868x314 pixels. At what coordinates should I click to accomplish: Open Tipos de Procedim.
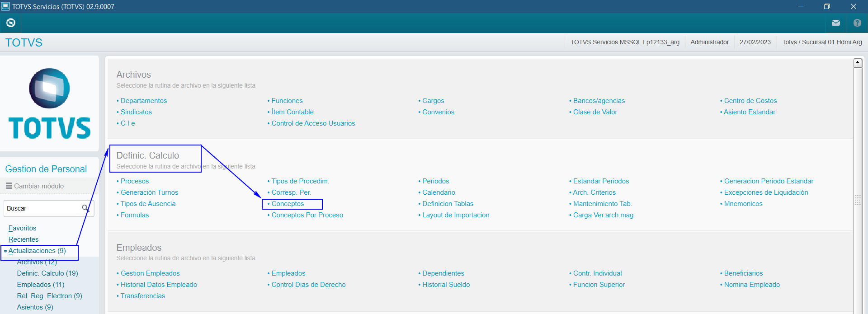[x=300, y=181]
